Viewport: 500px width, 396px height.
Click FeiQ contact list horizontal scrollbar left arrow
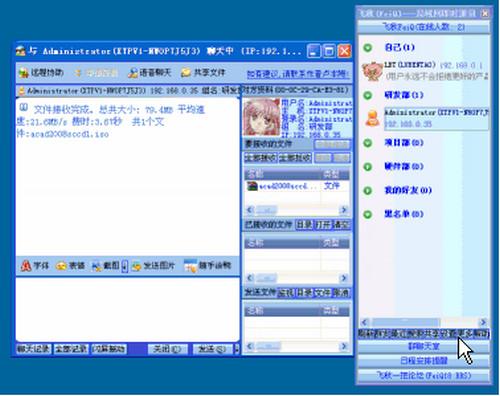pos(364,322)
